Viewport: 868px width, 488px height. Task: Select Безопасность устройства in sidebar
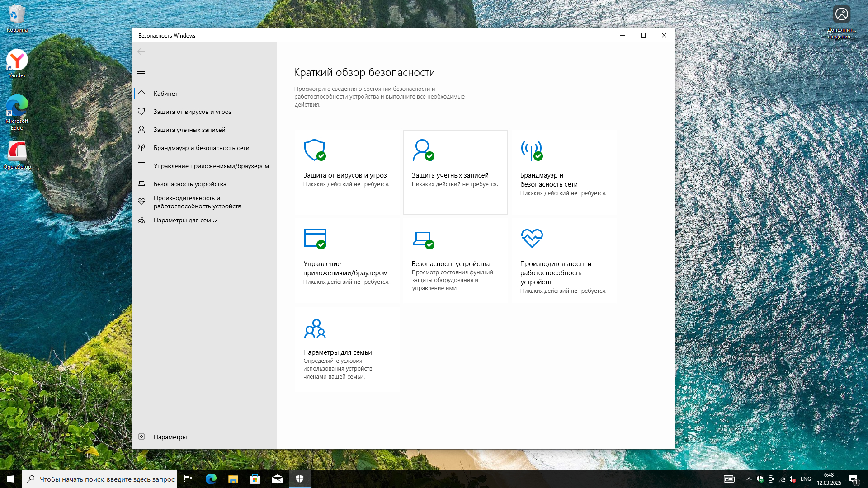[x=190, y=184]
